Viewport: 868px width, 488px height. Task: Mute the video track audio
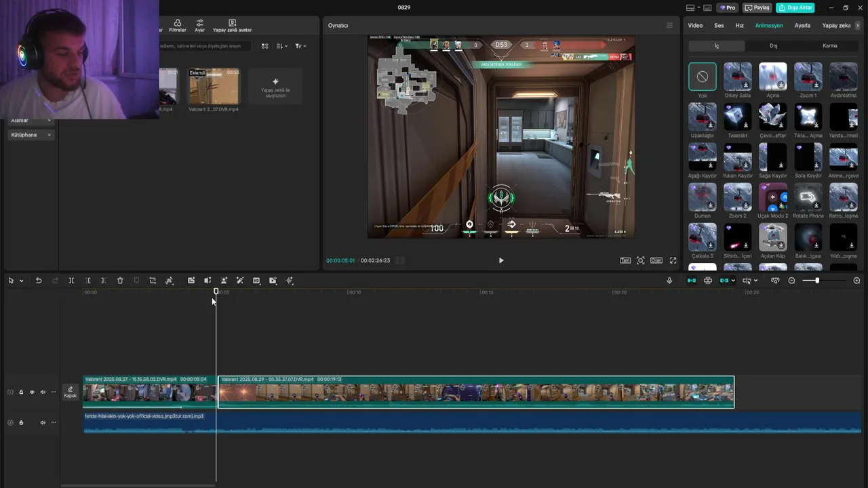(x=43, y=392)
